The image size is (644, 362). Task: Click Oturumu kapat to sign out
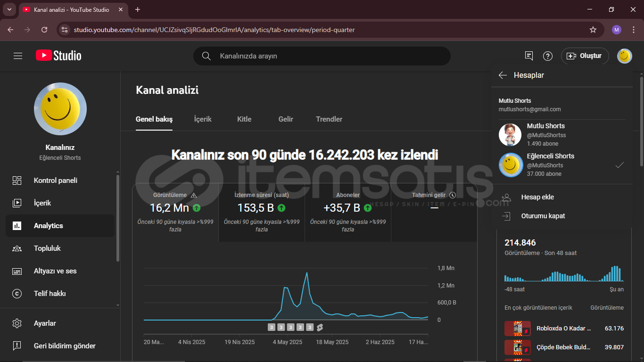[x=562, y=216]
